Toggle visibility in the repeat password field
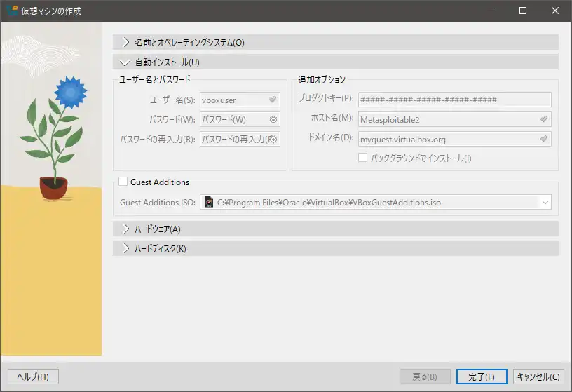The image size is (572, 392). click(x=273, y=140)
